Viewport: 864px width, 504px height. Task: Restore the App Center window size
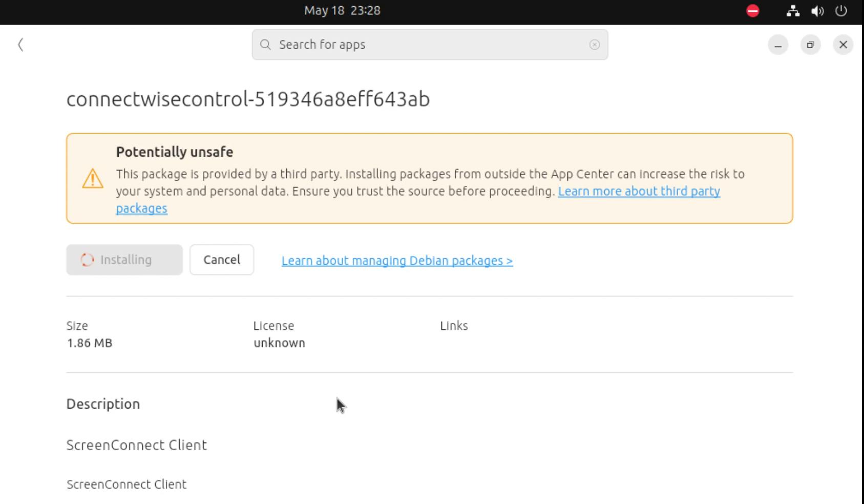click(x=810, y=45)
